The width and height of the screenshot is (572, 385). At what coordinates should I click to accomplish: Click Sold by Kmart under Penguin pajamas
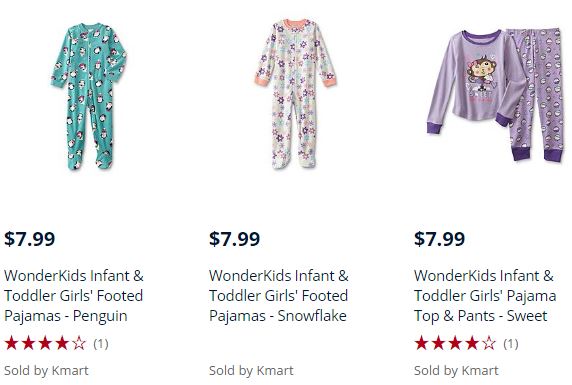click(x=46, y=371)
